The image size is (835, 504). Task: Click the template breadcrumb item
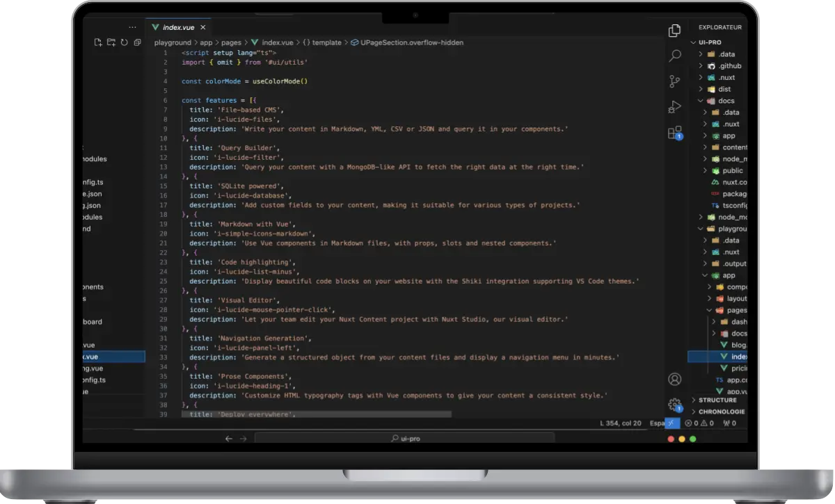coord(326,42)
